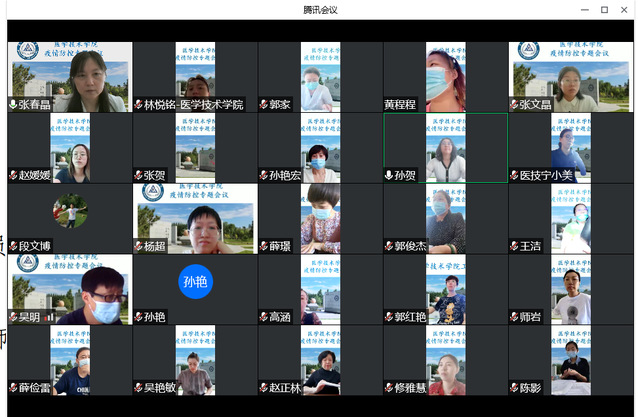The width and height of the screenshot is (638, 417).
Task: Click the muted mic icon next to 陈影
Action: [x=514, y=388]
